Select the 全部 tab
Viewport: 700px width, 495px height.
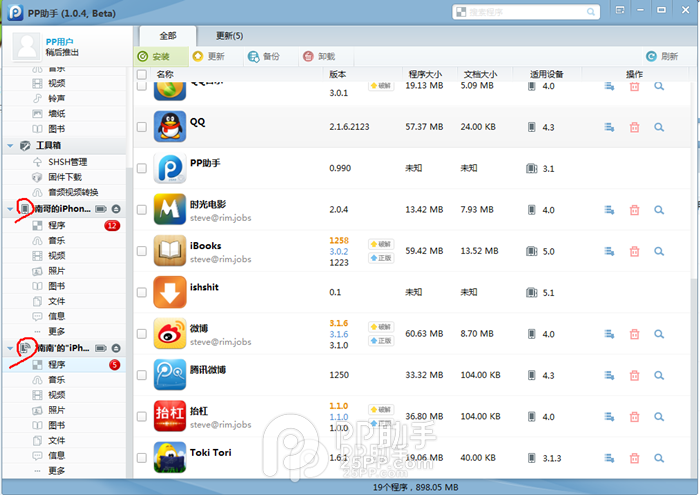click(167, 36)
